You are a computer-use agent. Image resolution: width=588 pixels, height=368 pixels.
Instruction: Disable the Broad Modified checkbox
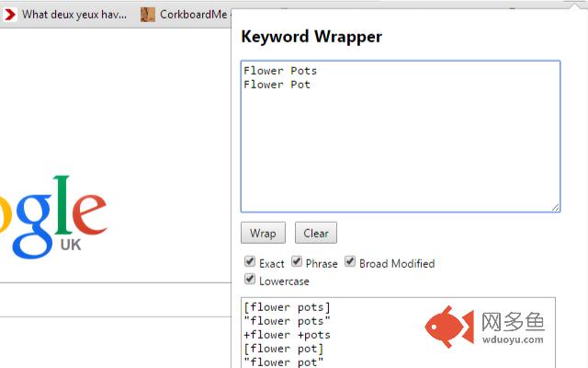click(x=350, y=261)
